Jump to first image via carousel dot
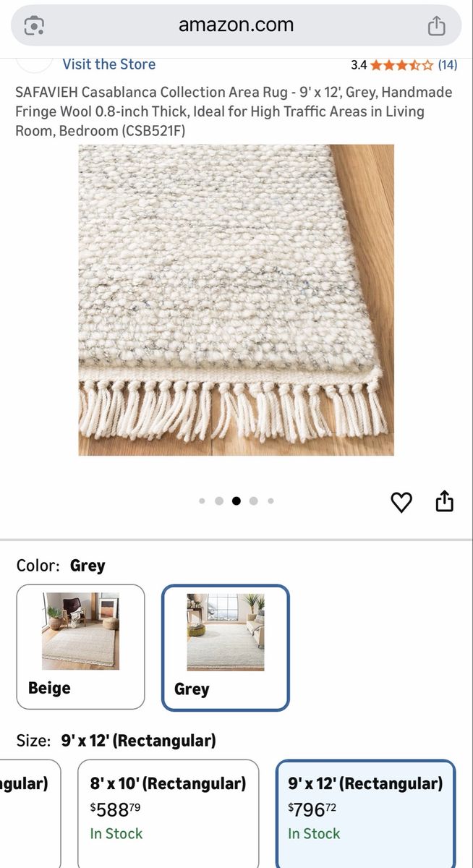Screen dimensions: 473x868 pos(202,501)
